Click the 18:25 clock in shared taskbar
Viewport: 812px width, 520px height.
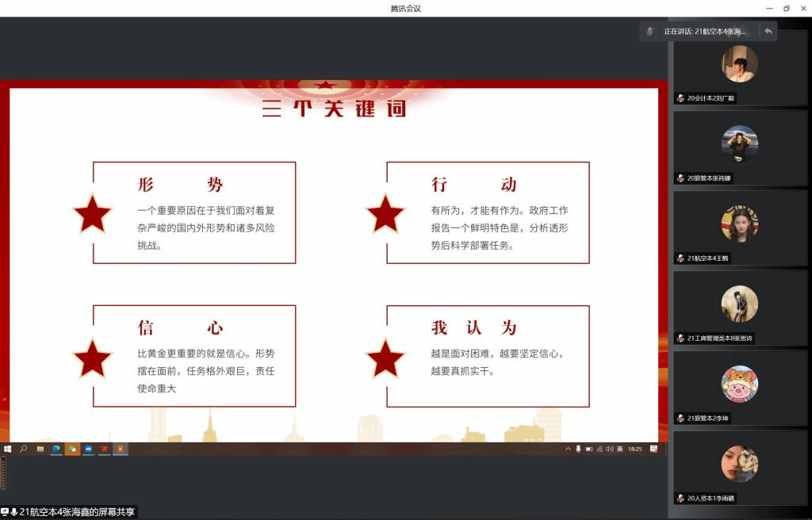click(x=635, y=449)
